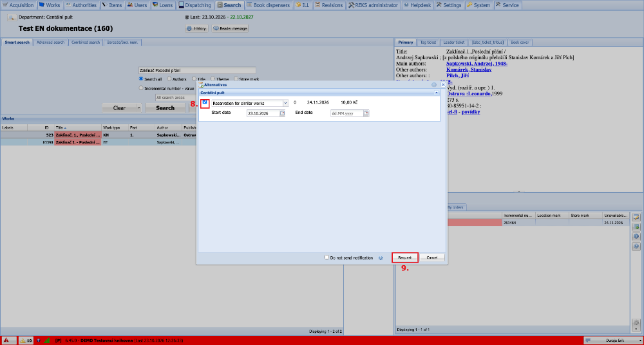Click the Reader message button
Image resolution: width=644 pixels, height=345 pixels.
point(230,28)
